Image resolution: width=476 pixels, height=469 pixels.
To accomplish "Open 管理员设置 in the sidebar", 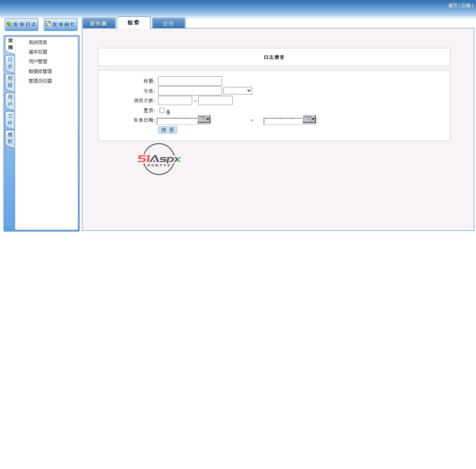I will point(40,81).
